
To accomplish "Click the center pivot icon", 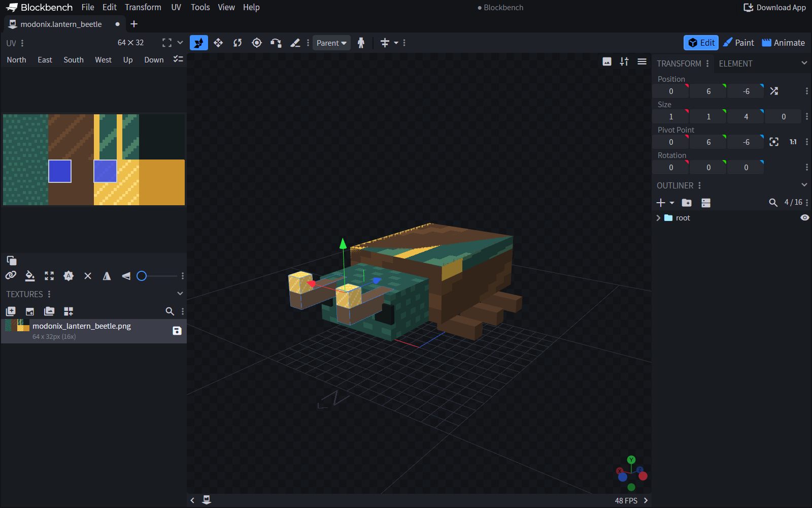I will pyautogui.click(x=774, y=142).
